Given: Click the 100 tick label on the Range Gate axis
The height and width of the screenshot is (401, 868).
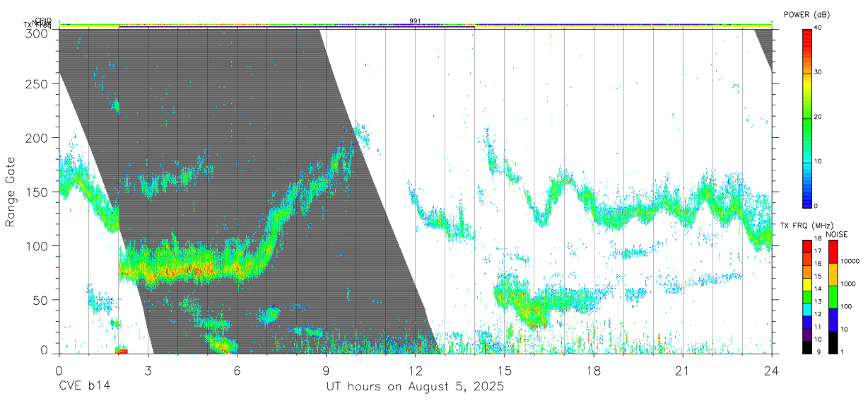Looking at the screenshot, I should click(37, 246).
